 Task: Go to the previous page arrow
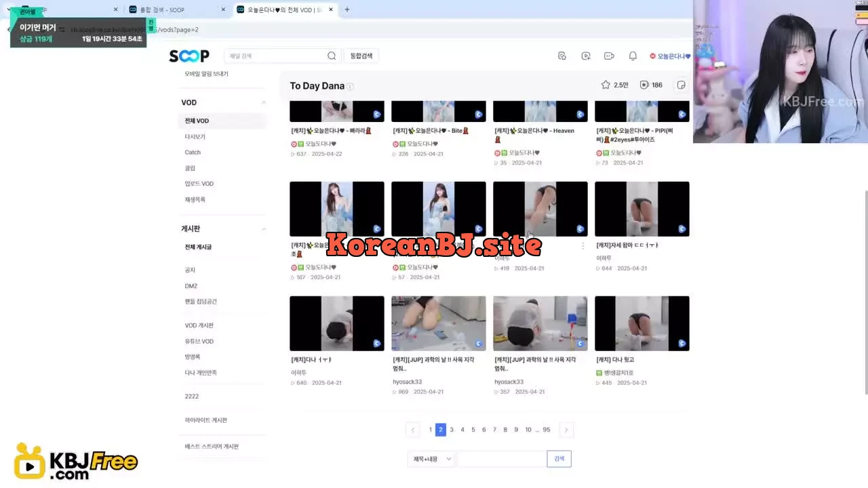coord(412,430)
